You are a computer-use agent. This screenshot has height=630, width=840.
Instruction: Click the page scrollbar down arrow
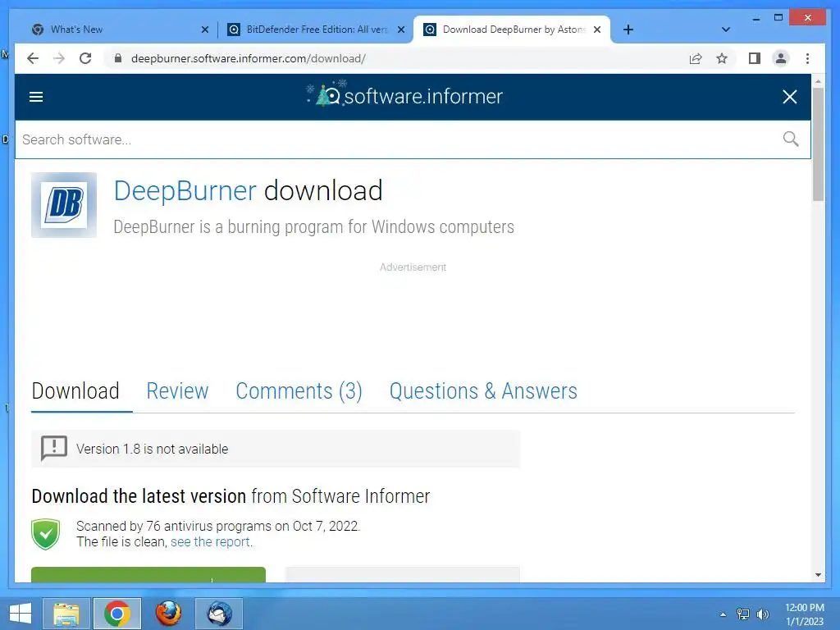[818, 575]
